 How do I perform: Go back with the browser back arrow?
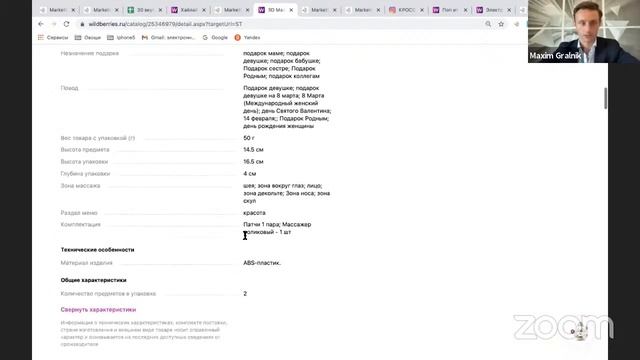[41, 24]
